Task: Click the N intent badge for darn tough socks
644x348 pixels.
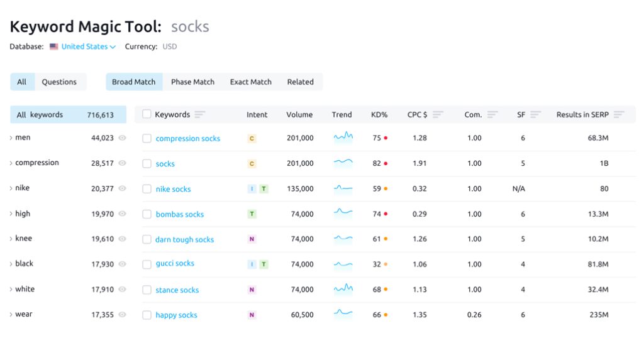Action: pyautogui.click(x=252, y=239)
